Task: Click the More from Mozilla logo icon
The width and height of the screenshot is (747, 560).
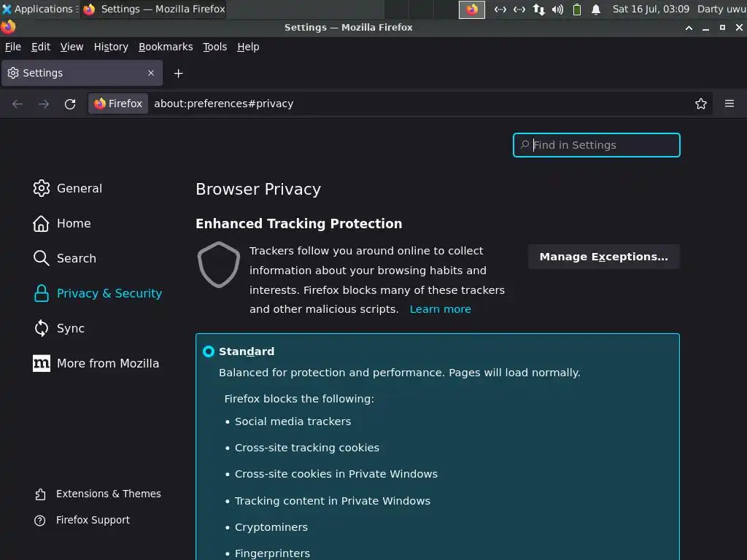Action: coord(42,363)
